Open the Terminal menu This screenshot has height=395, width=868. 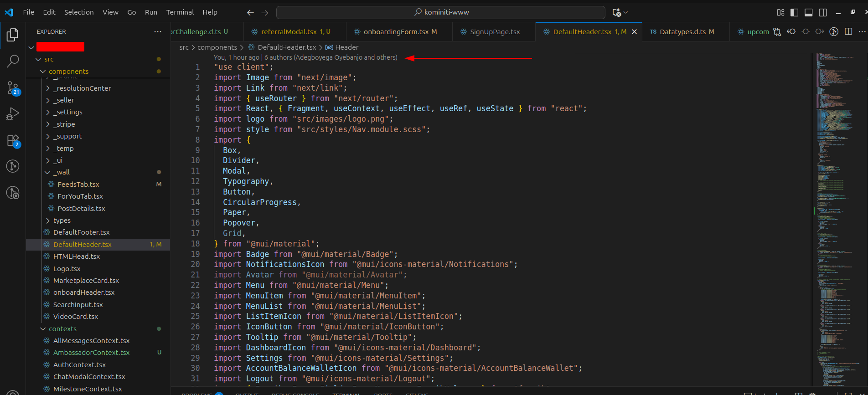180,12
